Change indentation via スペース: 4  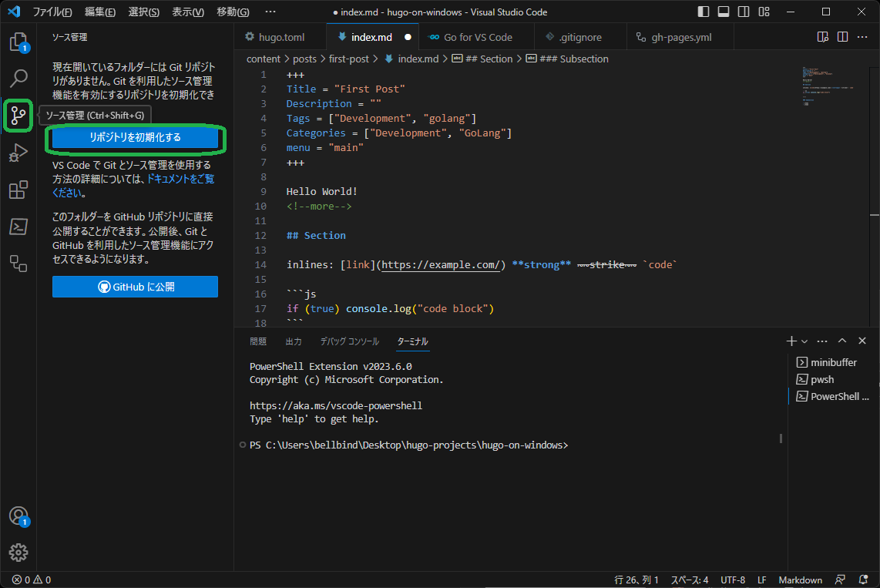tap(689, 580)
